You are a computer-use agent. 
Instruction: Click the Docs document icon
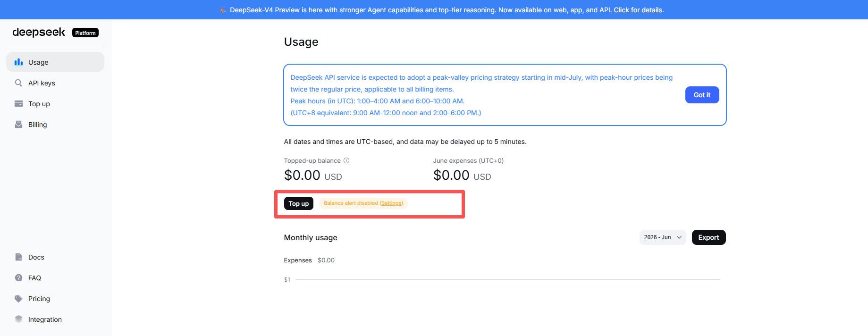[19, 257]
